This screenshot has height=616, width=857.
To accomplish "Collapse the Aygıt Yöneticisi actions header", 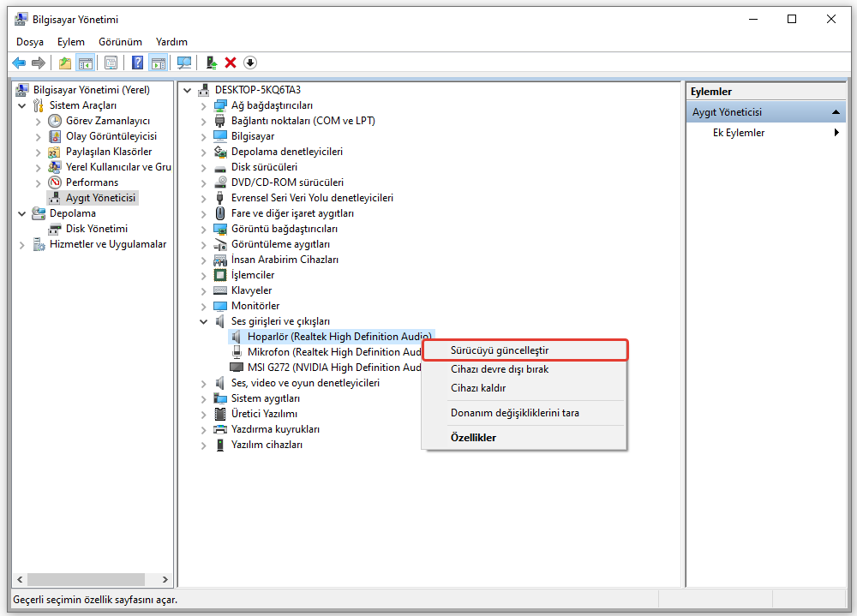I will [836, 112].
